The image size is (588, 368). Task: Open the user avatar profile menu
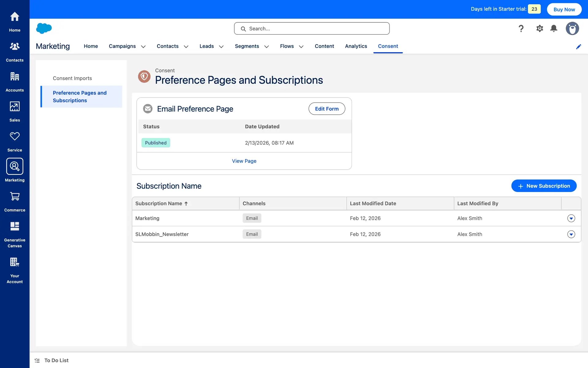coord(572,29)
